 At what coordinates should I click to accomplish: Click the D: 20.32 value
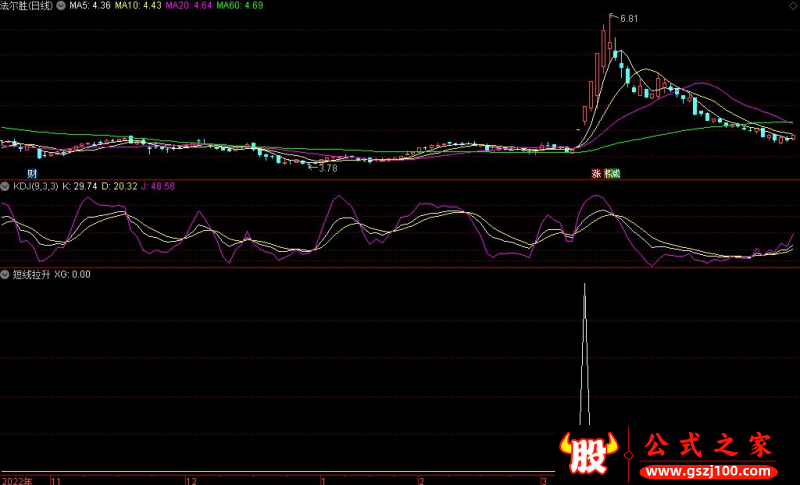(x=119, y=187)
